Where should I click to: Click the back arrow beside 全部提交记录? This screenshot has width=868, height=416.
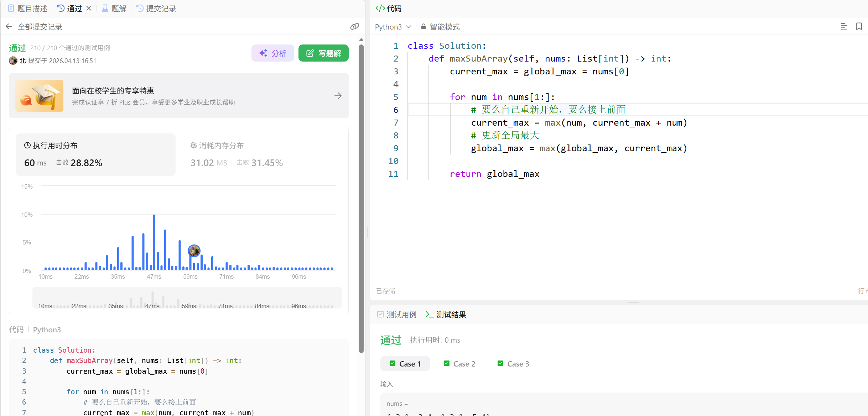(x=9, y=27)
